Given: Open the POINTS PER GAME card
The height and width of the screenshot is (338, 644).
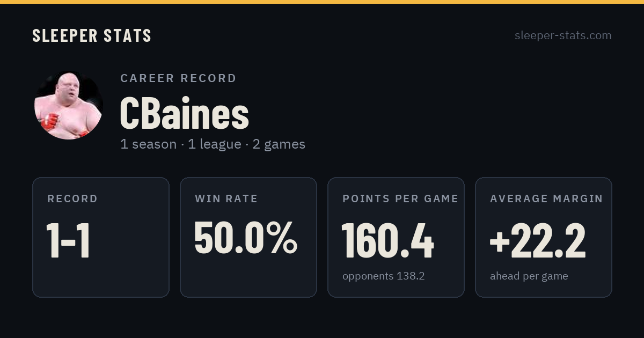Looking at the screenshot, I should point(396,237).
